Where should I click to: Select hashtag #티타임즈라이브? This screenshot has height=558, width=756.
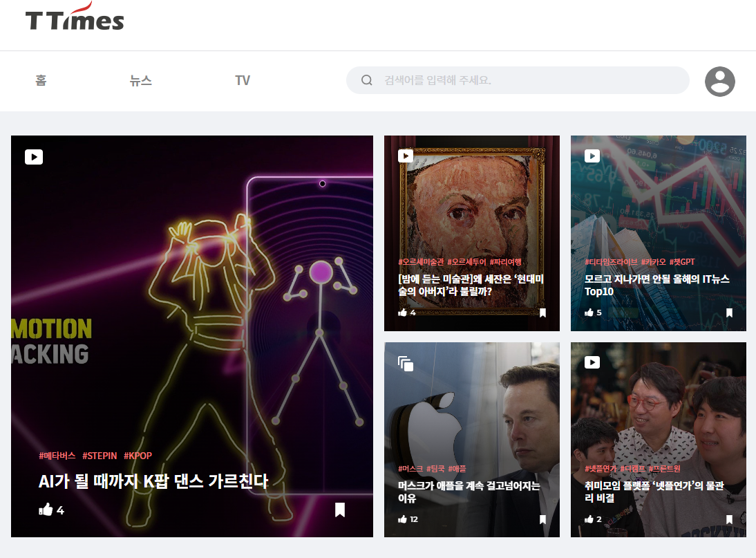(x=612, y=262)
